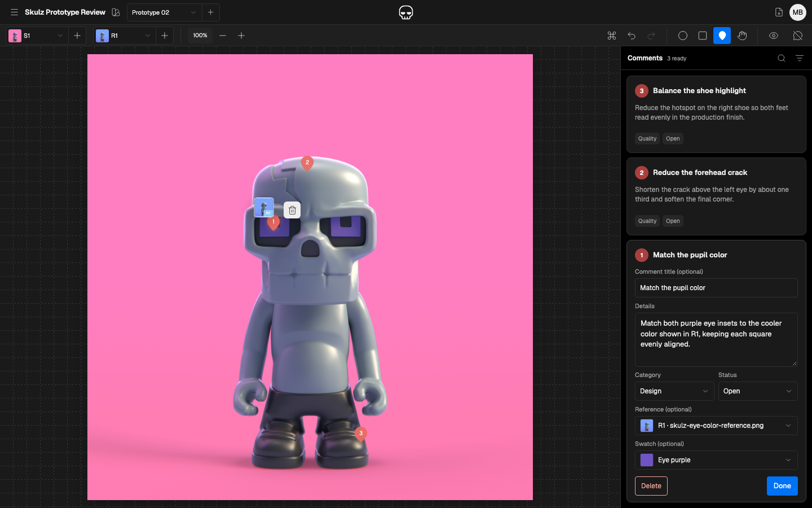
Task: Search comments with the magnifier icon
Action: pyautogui.click(x=782, y=58)
